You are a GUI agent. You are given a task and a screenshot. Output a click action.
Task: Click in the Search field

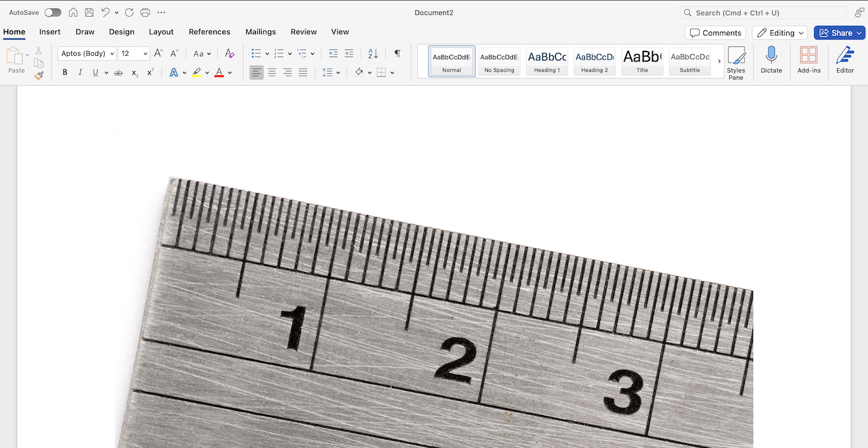(763, 13)
